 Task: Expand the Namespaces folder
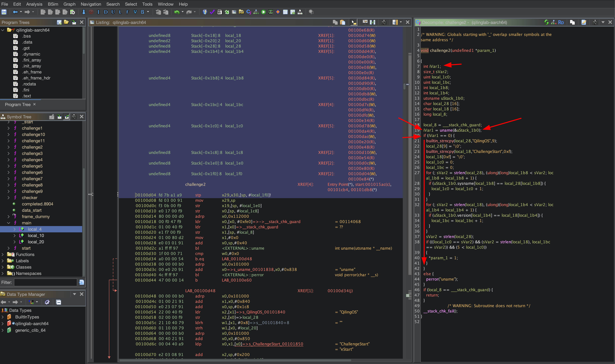click(x=3, y=273)
